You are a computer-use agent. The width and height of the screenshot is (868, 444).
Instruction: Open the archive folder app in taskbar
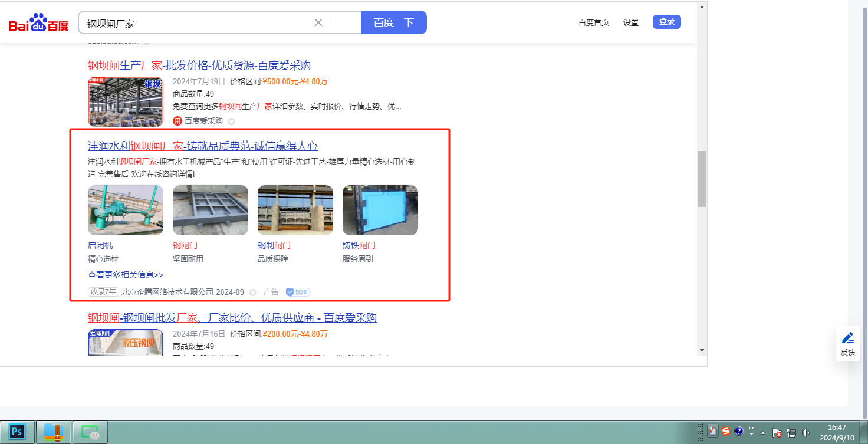[54, 432]
